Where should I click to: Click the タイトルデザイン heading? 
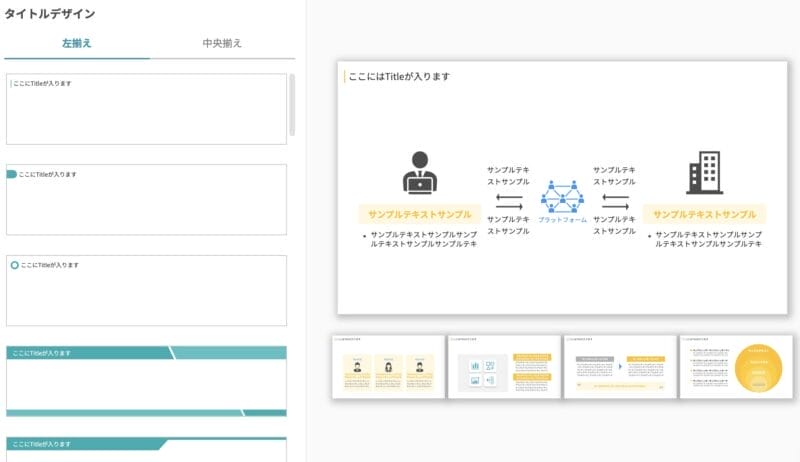(50, 14)
